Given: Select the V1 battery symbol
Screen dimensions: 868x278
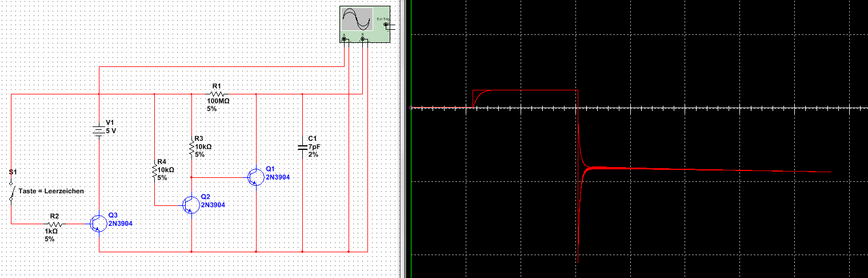Looking at the screenshot, I should [x=99, y=131].
